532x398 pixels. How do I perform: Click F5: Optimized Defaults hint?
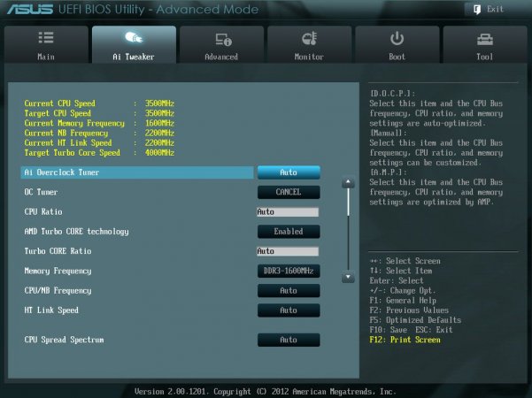point(415,320)
